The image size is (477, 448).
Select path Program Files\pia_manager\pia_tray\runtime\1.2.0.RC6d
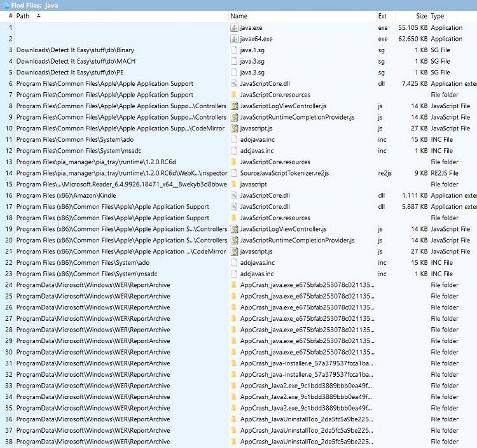(x=96, y=162)
